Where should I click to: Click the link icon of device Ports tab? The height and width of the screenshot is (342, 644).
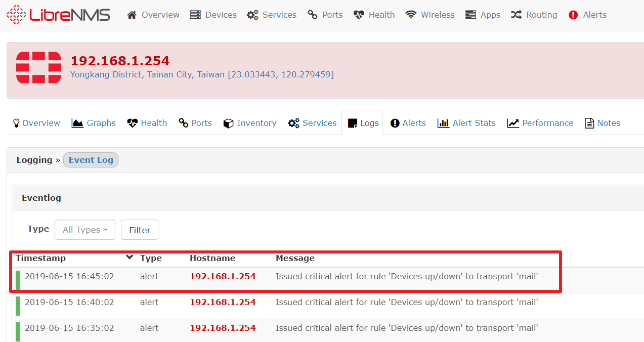(184, 123)
